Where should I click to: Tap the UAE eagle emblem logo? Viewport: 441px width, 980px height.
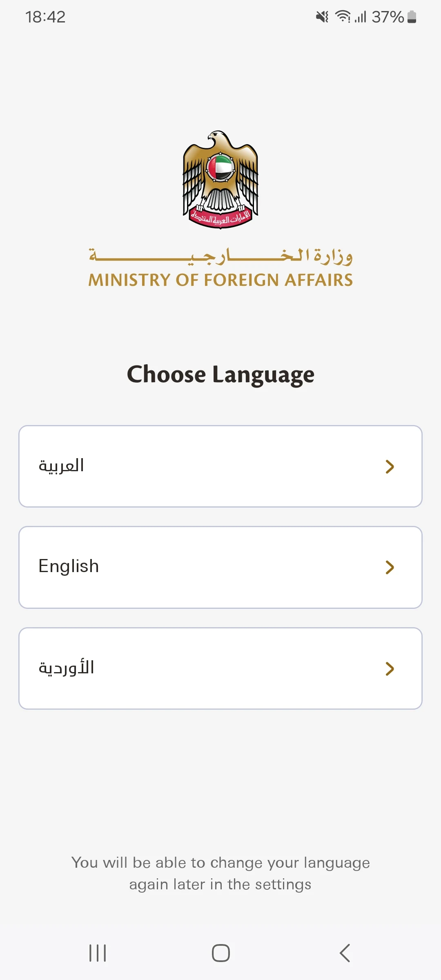[220, 180]
